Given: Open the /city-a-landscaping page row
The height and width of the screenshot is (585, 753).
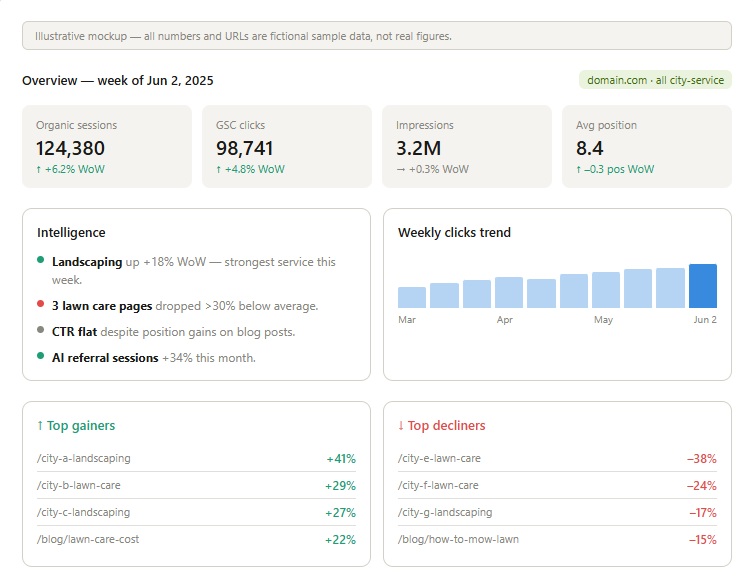Looking at the screenshot, I should point(196,458).
